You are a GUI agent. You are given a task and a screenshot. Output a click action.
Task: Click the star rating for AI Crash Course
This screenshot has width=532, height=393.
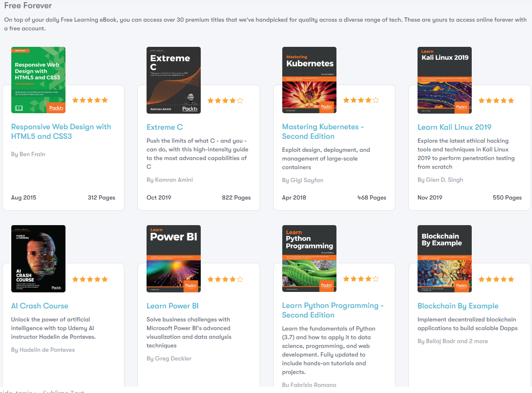(x=90, y=279)
